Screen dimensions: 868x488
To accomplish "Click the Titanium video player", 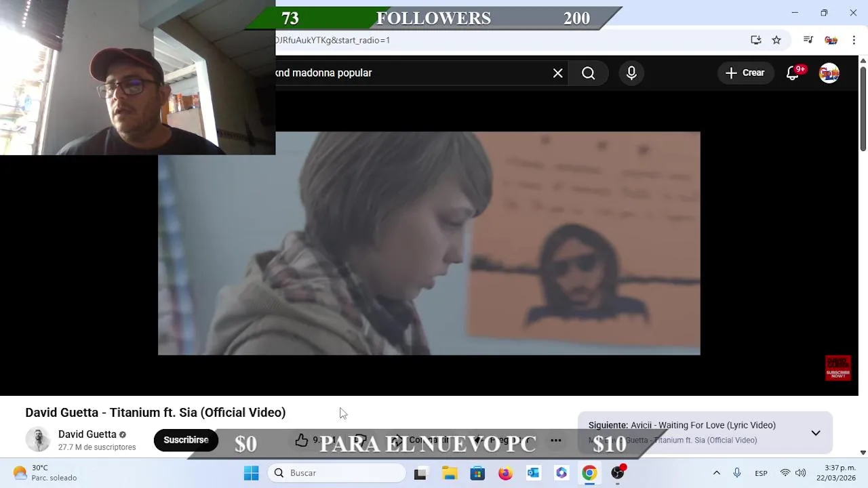I will pos(429,243).
